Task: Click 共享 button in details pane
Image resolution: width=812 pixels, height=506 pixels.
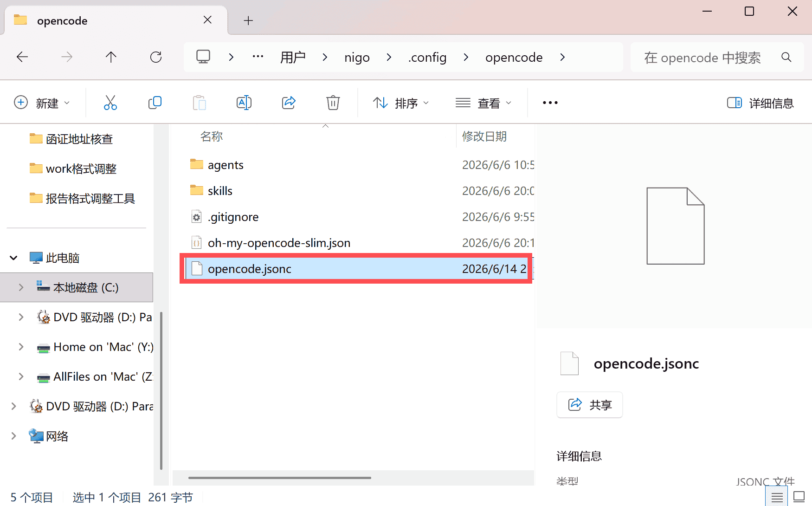Action: 590,405
